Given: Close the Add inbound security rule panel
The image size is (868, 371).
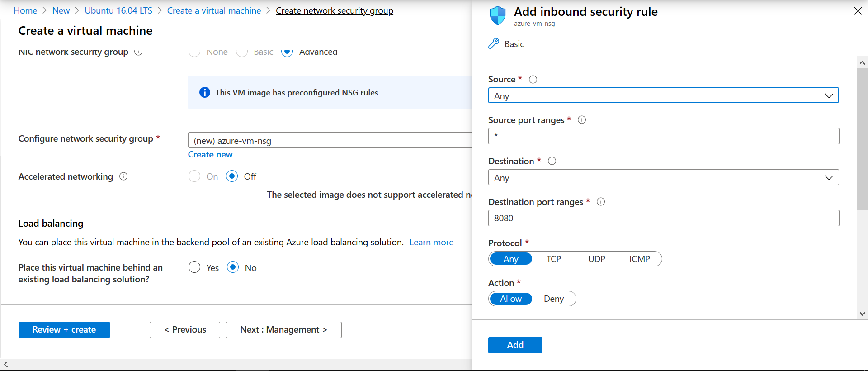Looking at the screenshot, I should pyautogui.click(x=858, y=11).
